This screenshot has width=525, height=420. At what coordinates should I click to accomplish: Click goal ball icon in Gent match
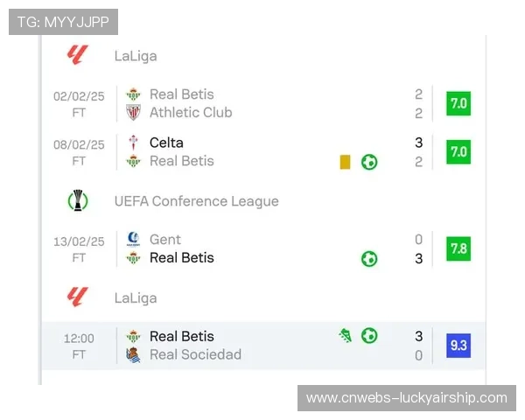(x=369, y=258)
